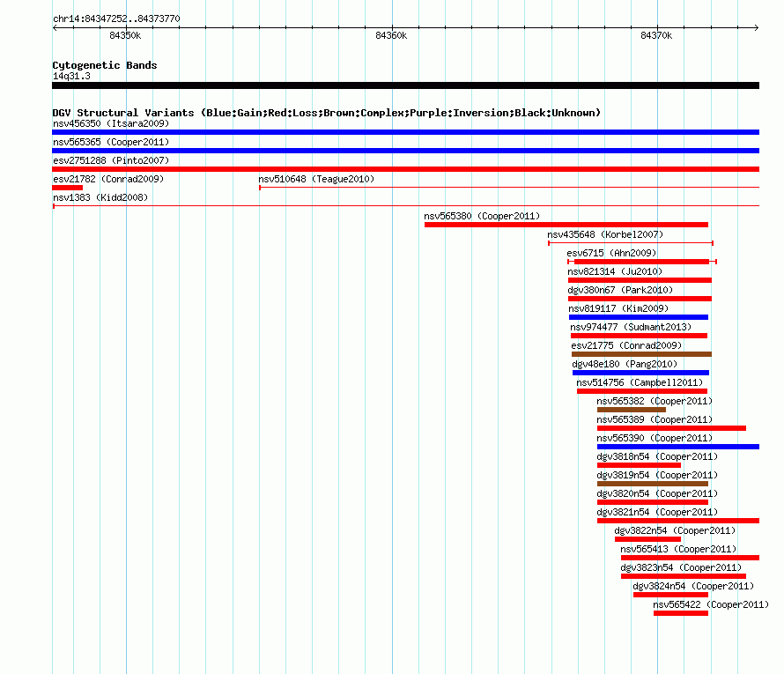Click the nsv565382 (Cooper2011) label
The height and width of the screenshot is (674, 784).
coord(655,401)
